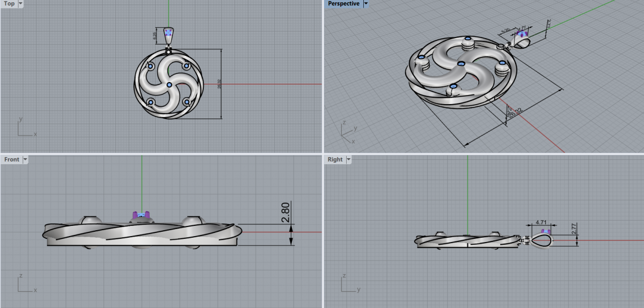Open the Top viewport dropdown arrow
Screen dimensions: 644x308
20,4
